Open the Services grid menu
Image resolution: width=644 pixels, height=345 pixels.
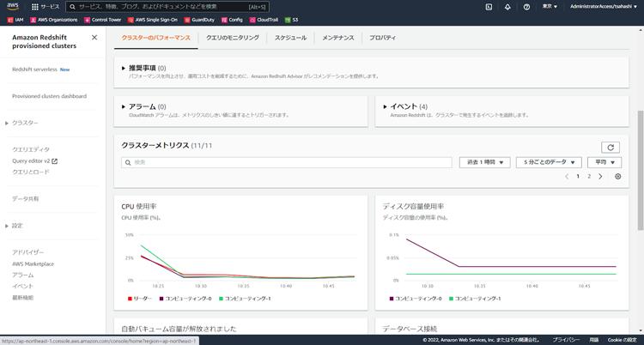(46, 7)
